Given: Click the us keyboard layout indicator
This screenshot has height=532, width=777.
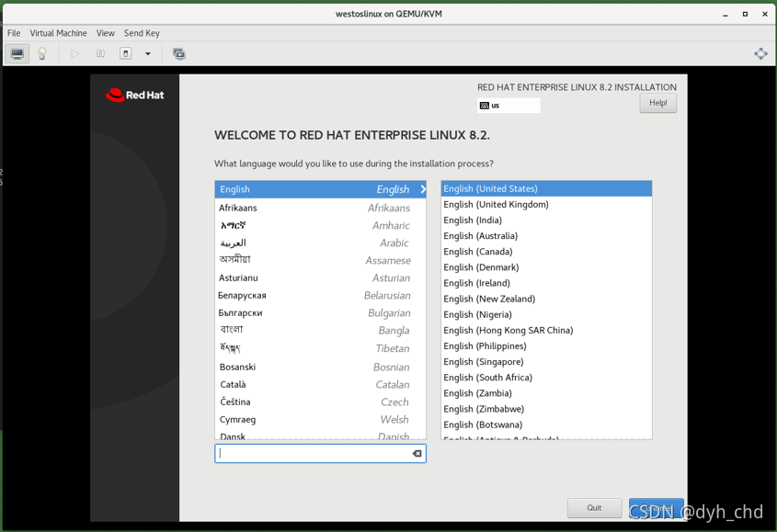Looking at the screenshot, I should pos(508,106).
